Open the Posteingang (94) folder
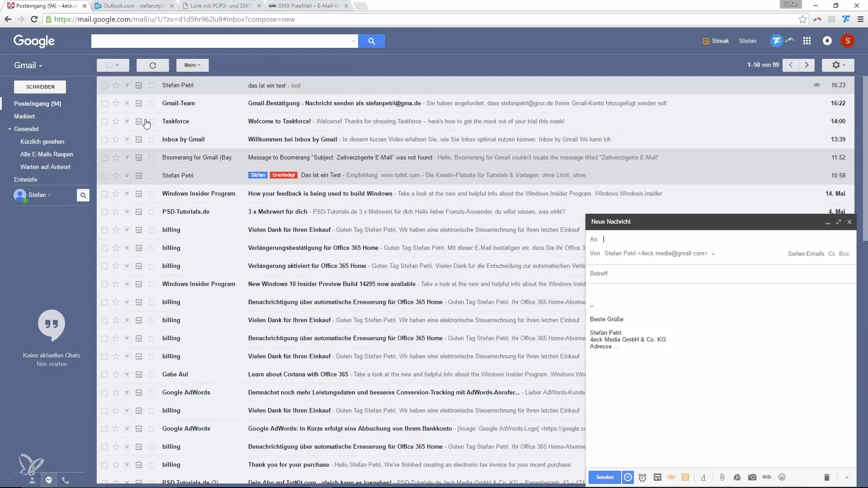The width and height of the screenshot is (868, 488). click(38, 104)
